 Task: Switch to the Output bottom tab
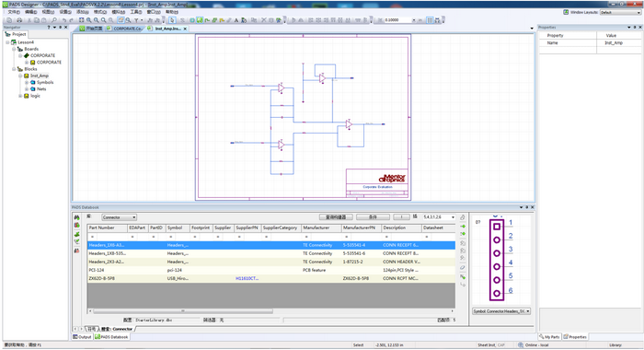82,337
